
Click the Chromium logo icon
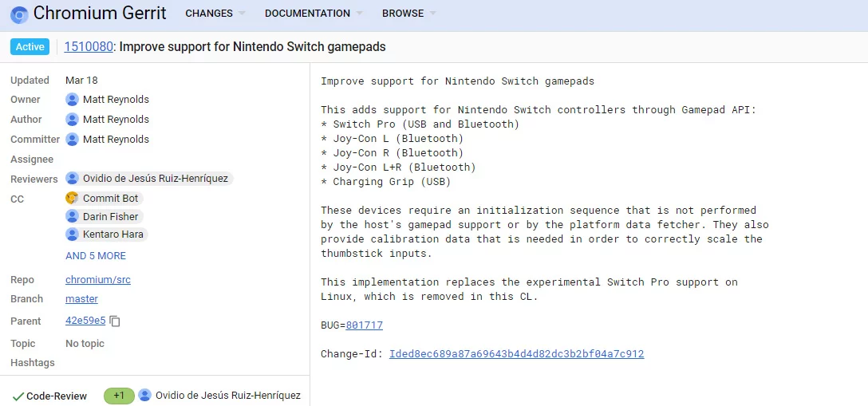tap(19, 14)
